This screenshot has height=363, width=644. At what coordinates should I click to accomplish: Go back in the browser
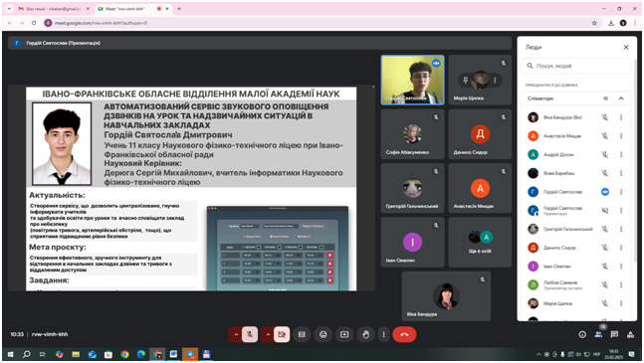(10, 23)
